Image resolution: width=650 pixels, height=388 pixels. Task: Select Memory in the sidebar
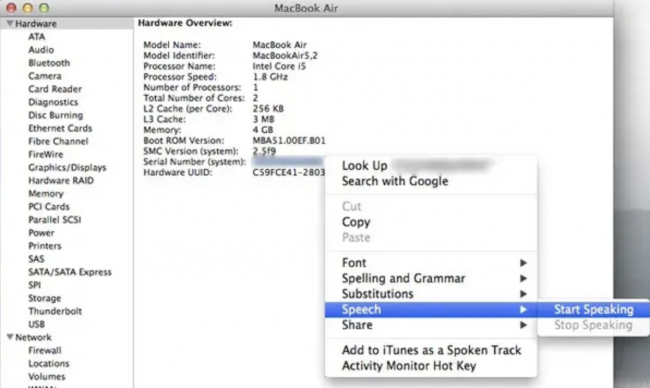pos(46,194)
